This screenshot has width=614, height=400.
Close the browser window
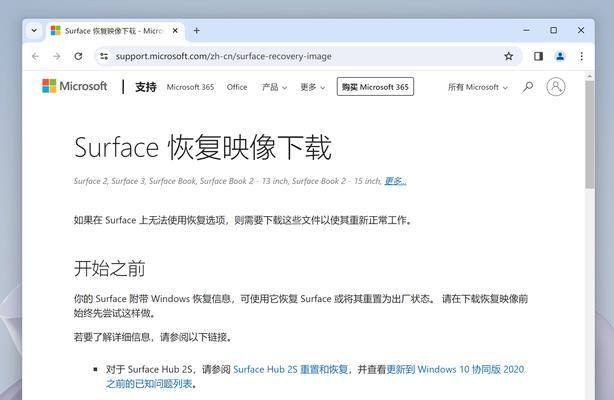tap(581, 30)
